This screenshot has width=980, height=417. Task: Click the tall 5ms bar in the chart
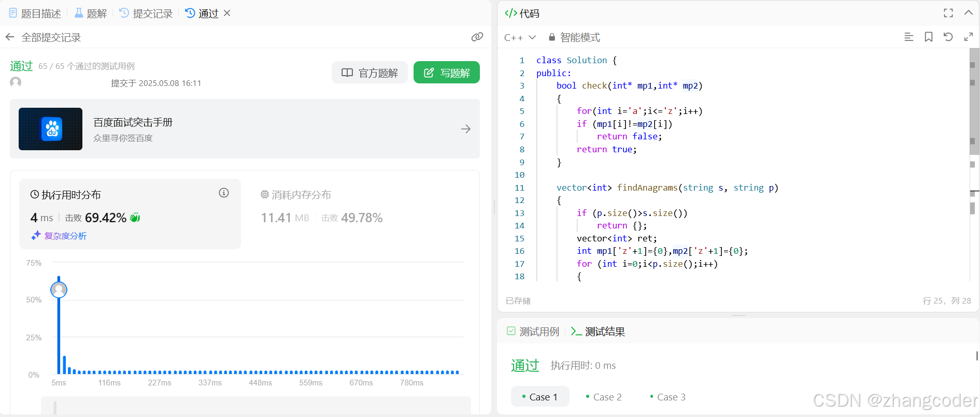point(59,325)
